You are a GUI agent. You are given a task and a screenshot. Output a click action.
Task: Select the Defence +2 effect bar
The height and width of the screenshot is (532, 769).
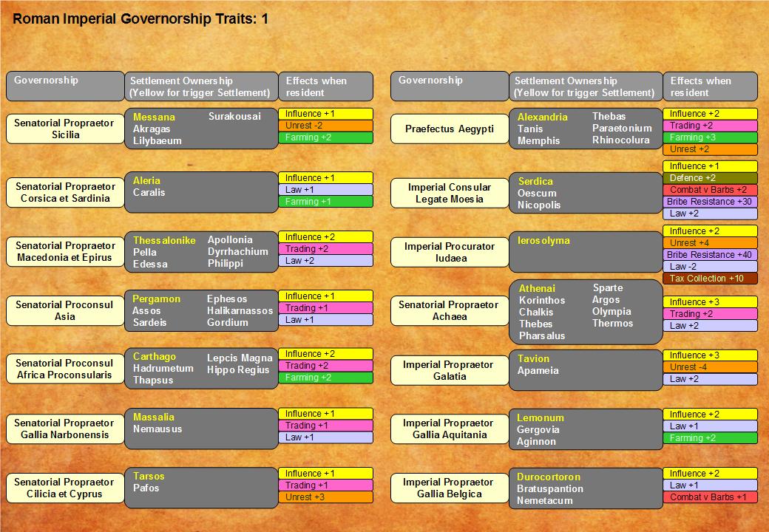(x=710, y=178)
